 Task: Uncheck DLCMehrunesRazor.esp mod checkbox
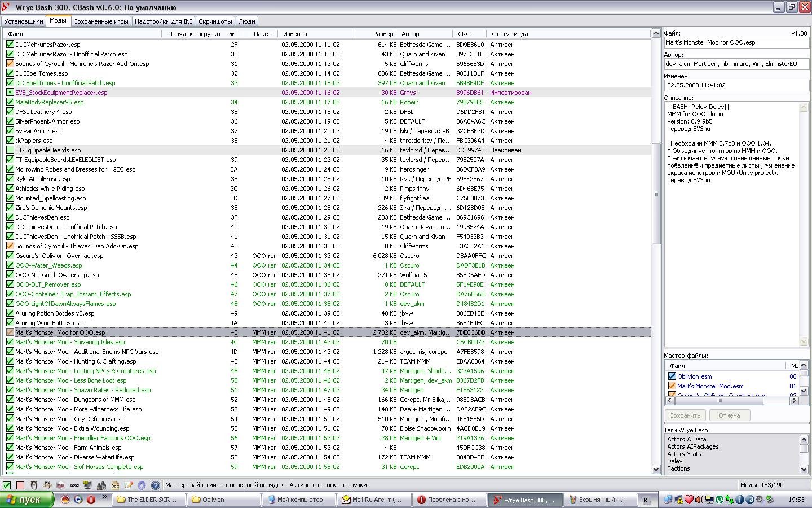10,45
